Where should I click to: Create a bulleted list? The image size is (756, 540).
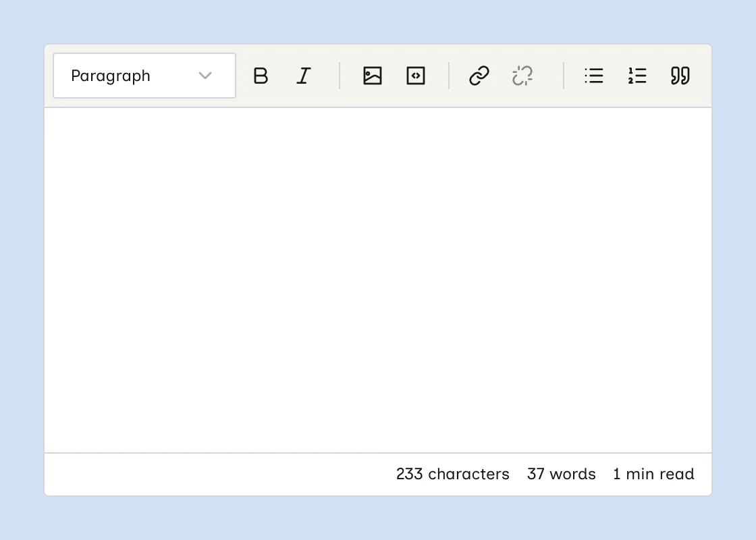click(x=594, y=76)
